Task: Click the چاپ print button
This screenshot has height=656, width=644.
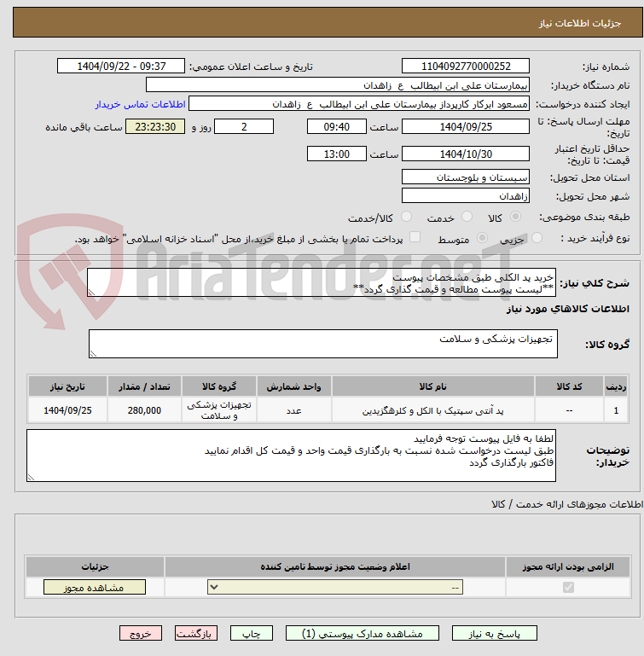Action: (x=252, y=634)
